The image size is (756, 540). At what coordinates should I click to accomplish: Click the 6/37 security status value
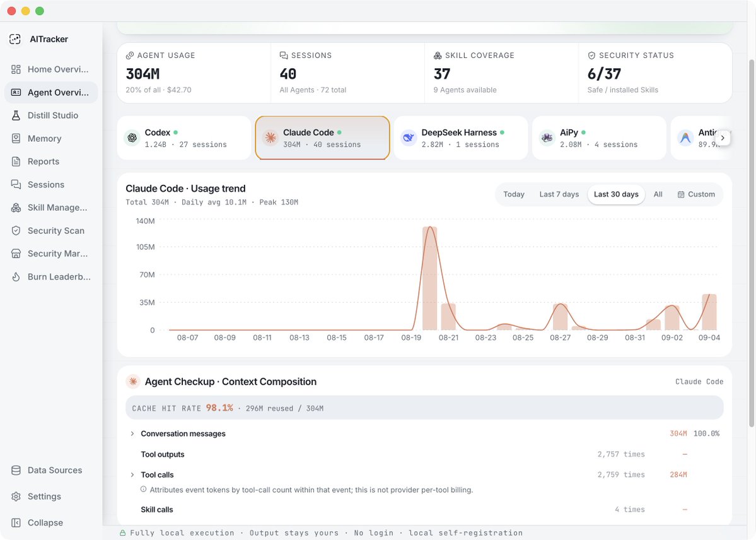pos(604,74)
